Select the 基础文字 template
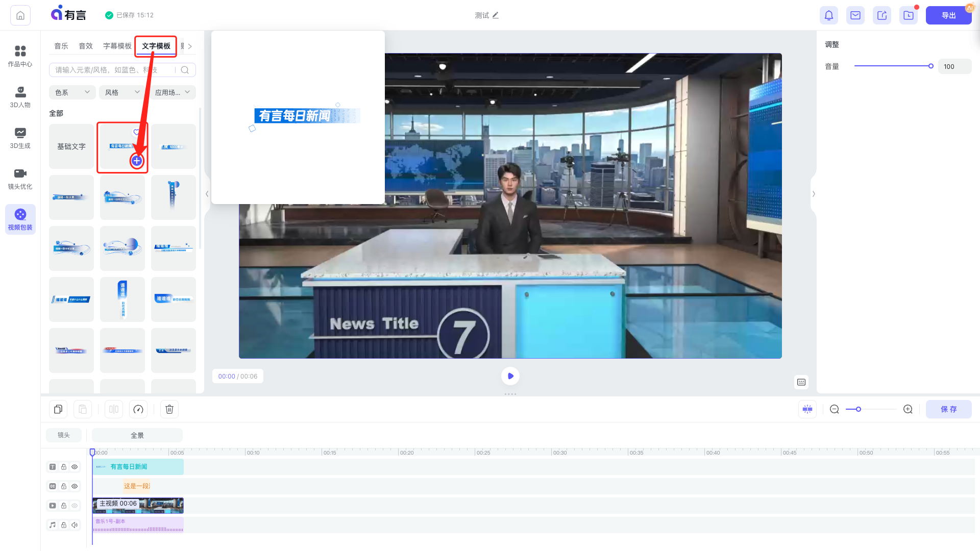The width and height of the screenshot is (980, 551). click(x=71, y=146)
